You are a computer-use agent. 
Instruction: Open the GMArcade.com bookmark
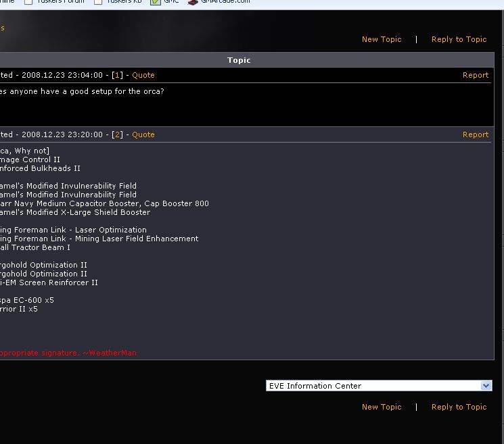coord(219,2)
